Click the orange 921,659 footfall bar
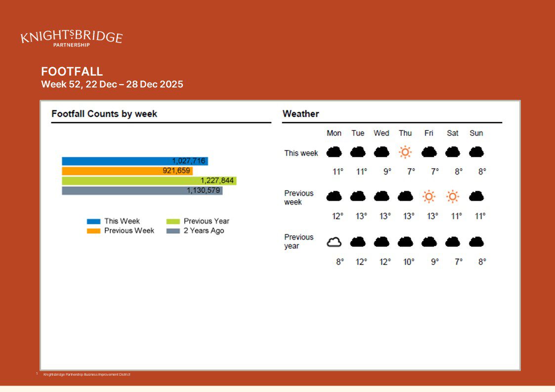Image resolution: width=555 pixels, height=392 pixels. click(127, 171)
